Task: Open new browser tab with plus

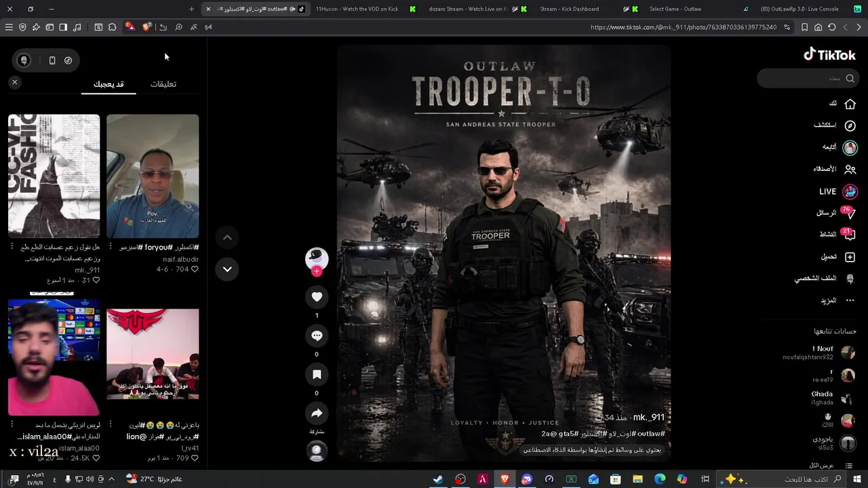Action: 191,9
